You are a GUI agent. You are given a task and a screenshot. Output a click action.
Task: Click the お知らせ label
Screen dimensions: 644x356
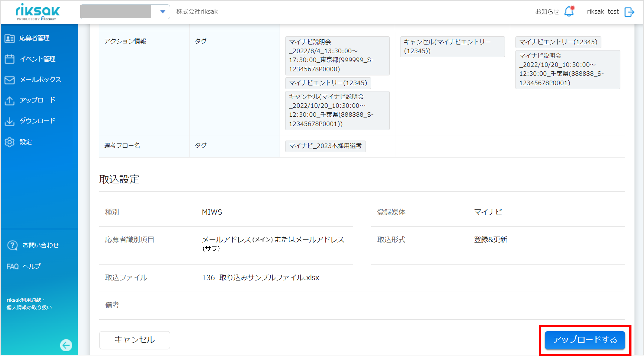pos(547,12)
